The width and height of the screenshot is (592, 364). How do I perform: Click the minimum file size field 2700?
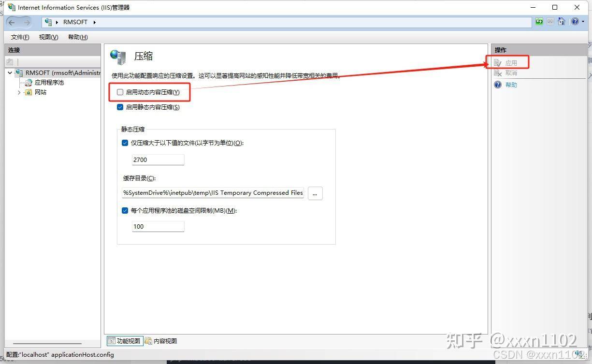pyautogui.click(x=158, y=160)
